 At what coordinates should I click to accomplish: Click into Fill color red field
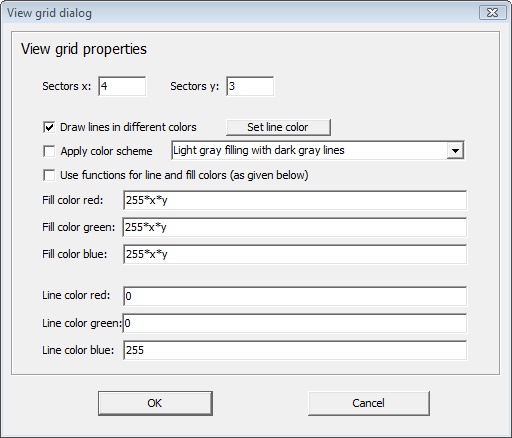pyautogui.click(x=295, y=200)
